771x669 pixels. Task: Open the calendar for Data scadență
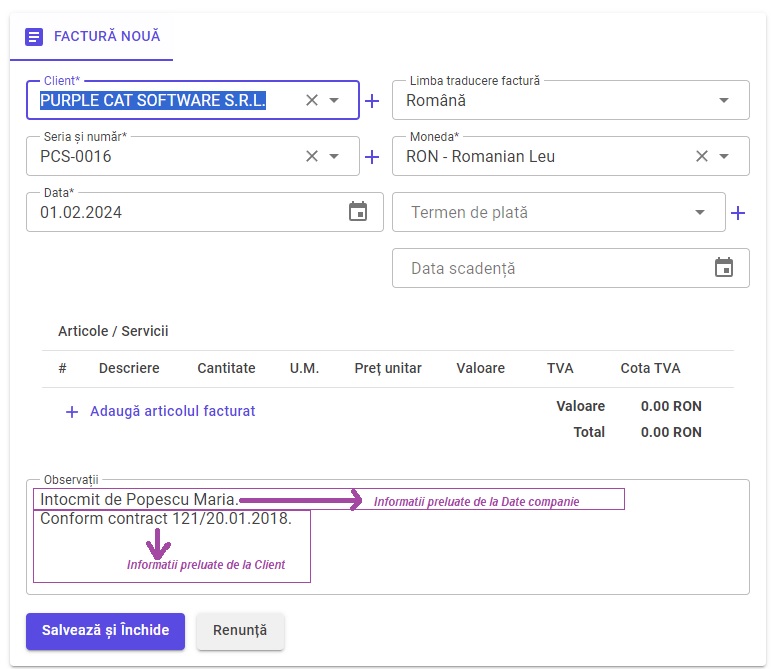[724, 268]
